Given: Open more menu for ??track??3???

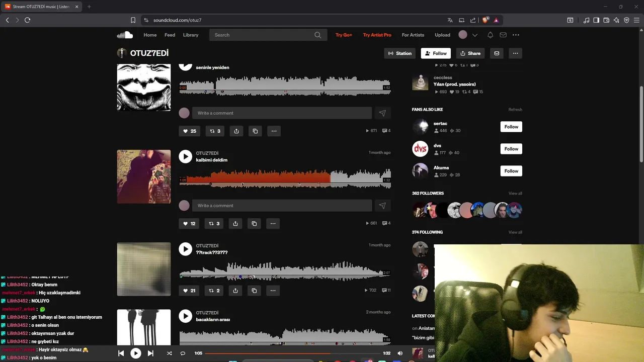Looking at the screenshot, I should (273, 290).
